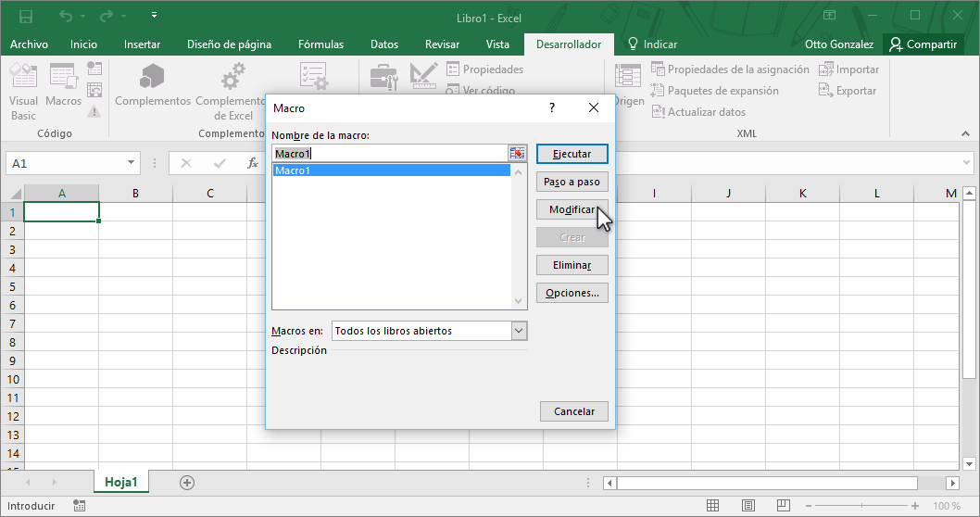Expand the formula bar
Image resolution: width=980 pixels, height=517 pixels.
(x=966, y=163)
